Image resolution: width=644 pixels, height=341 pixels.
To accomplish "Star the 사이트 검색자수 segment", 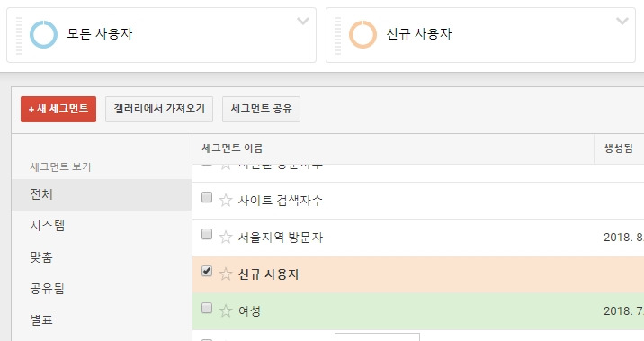I will 226,200.
